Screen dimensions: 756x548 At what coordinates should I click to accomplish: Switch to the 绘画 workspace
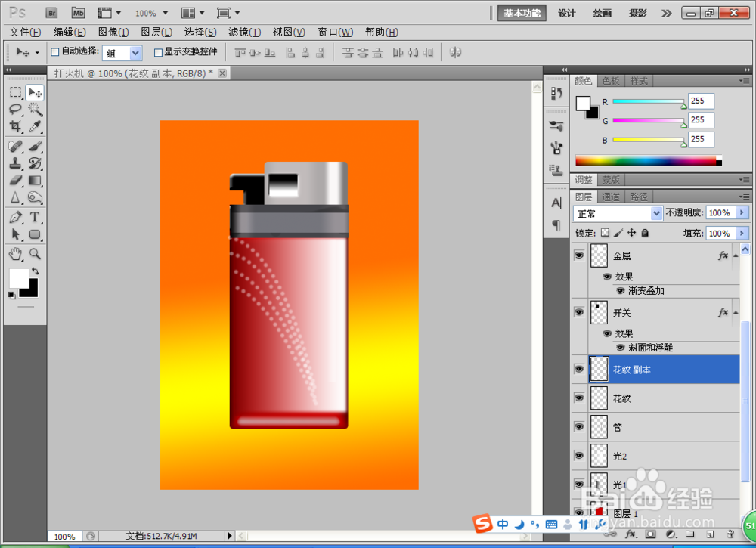point(603,13)
